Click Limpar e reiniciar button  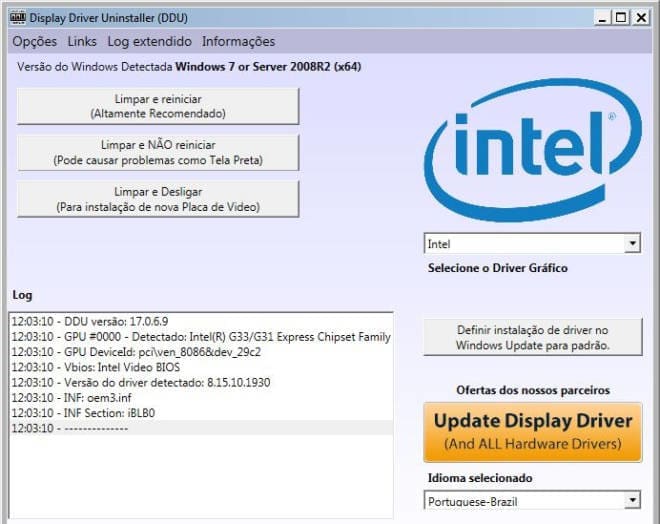click(158, 106)
